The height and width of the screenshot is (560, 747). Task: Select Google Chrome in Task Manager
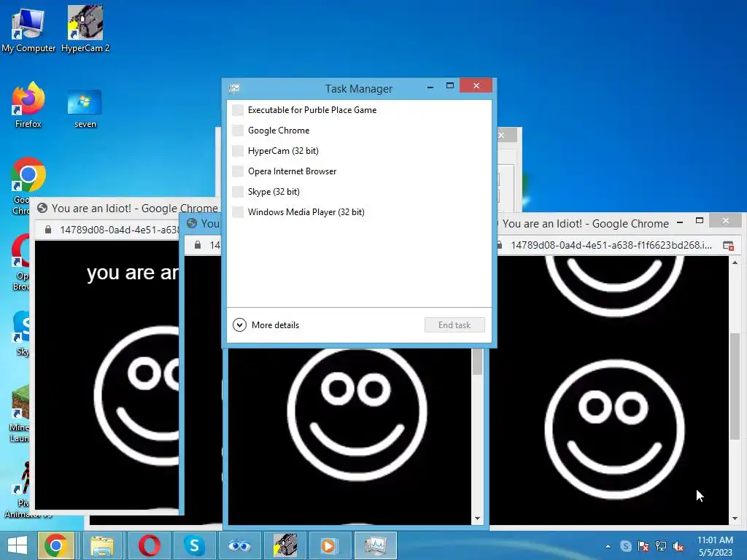point(359,131)
